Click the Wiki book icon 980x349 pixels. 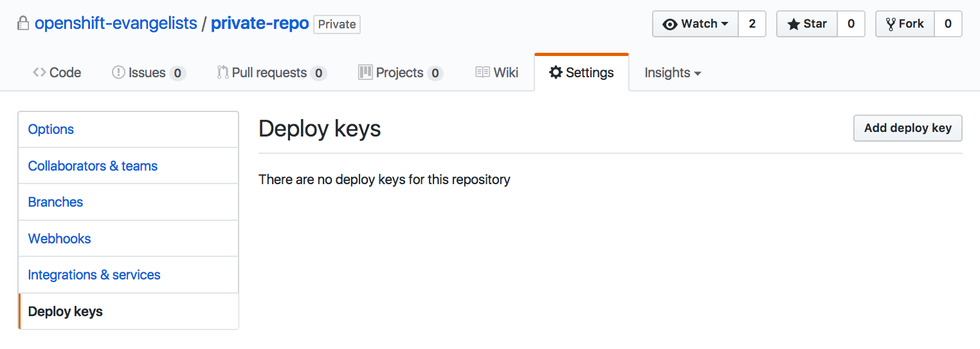482,73
